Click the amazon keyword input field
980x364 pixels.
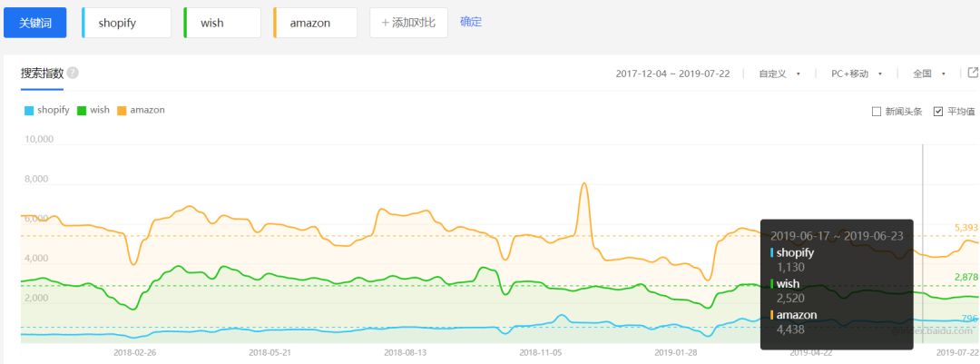point(315,23)
